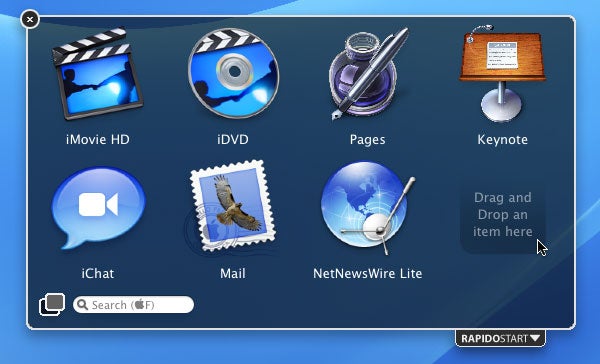The image size is (600, 364).
Task: Open the iDVD disc icon
Action: pos(233,73)
